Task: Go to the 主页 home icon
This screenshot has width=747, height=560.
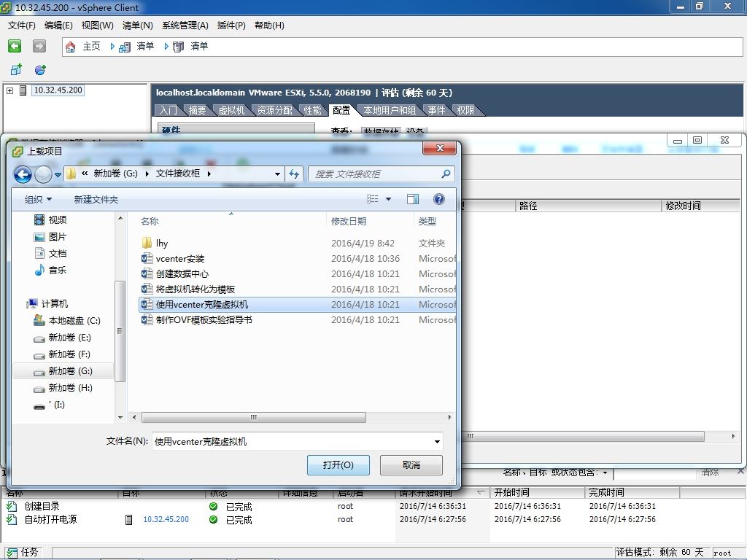Action: coord(71,47)
